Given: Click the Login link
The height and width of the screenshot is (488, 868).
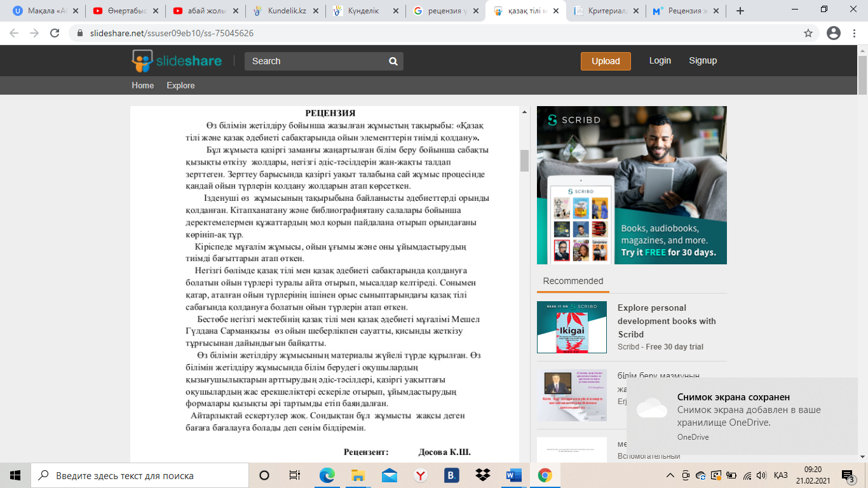Looking at the screenshot, I should click(x=660, y=60).
